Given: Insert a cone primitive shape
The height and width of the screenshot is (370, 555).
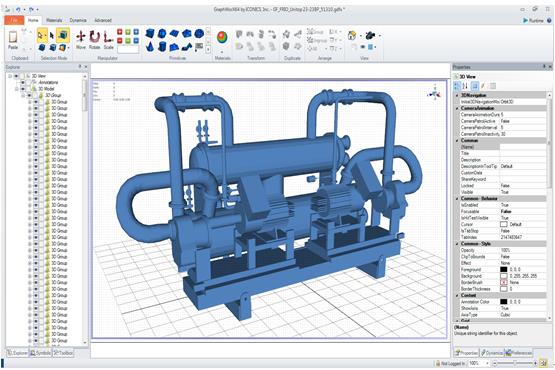Looking at the screenshot, I should (150, 46).
